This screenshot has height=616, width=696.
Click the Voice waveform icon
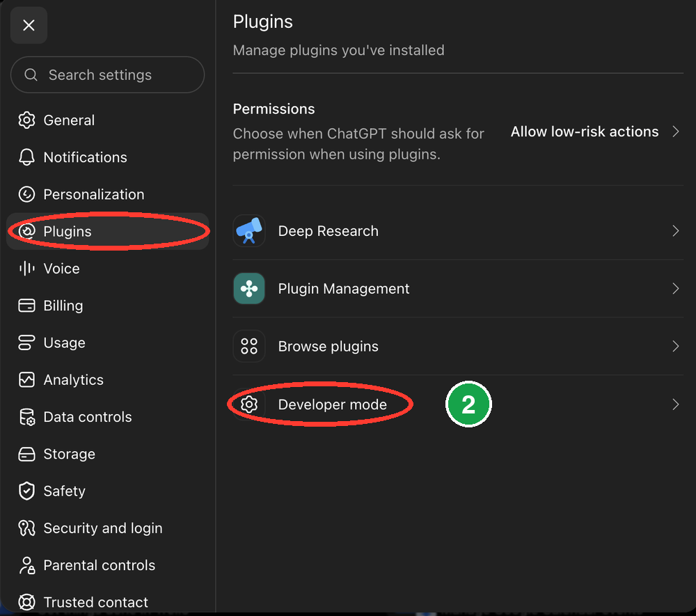pyautogui.click(x=26, y=269)
